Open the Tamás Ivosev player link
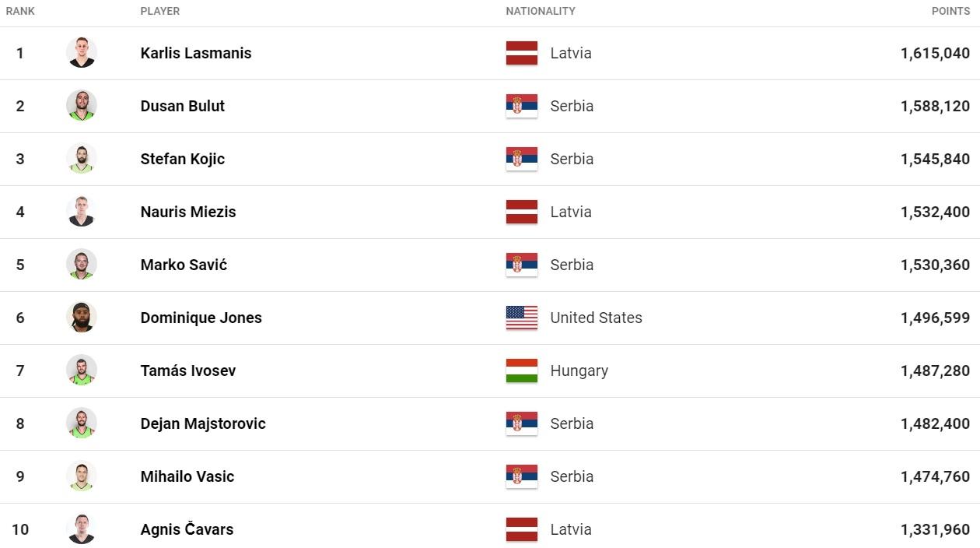The width and height of the screenshot is (980, 548). click(188, 371)
